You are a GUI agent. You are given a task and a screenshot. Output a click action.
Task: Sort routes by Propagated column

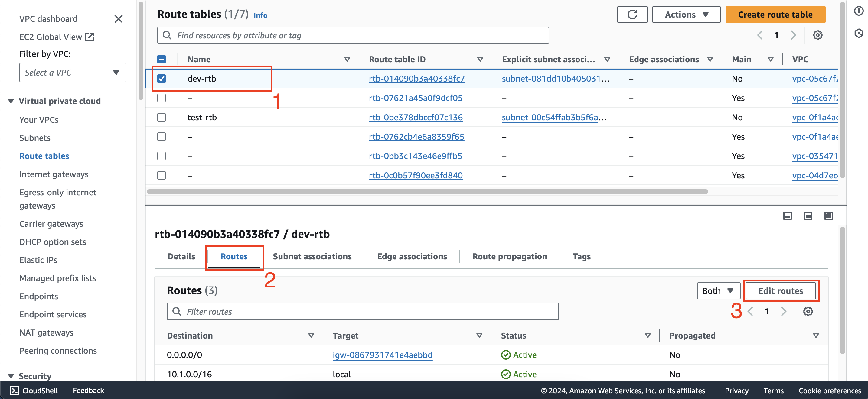pyautogui.click(x=816, y=336)
